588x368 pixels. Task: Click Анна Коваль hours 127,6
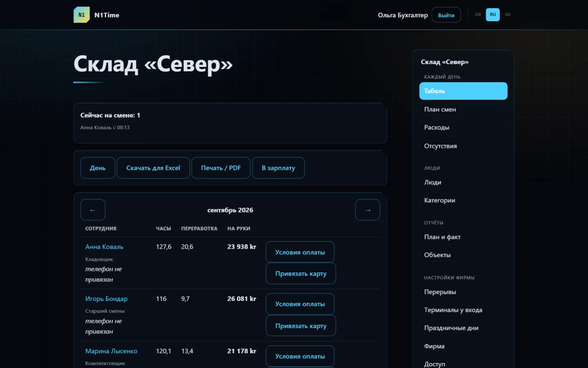coord(164,247)
